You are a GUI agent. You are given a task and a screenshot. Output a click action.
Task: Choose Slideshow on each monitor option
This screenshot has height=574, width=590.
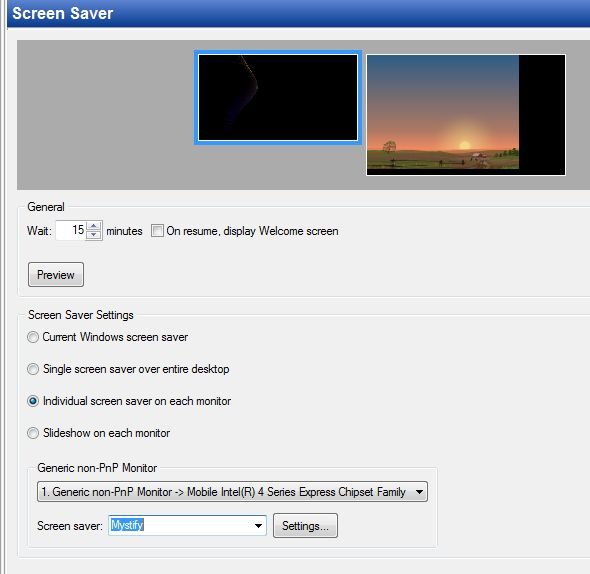tap(33, 433)
